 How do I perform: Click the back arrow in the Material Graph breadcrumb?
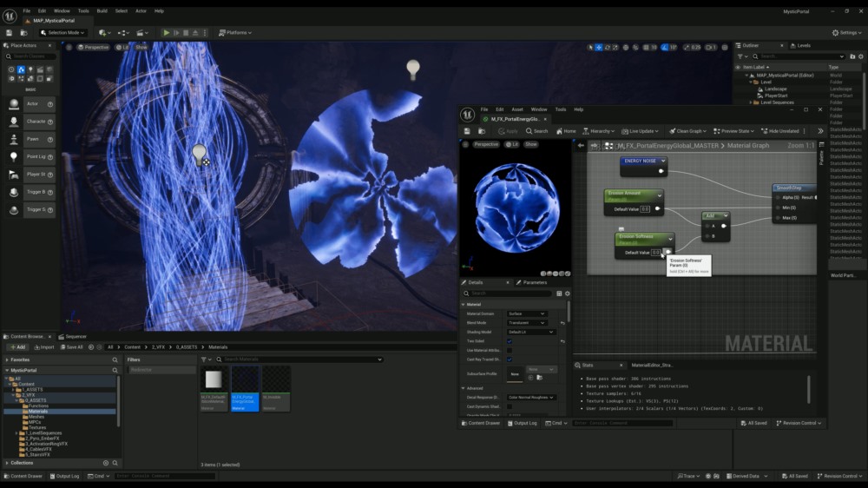click(x=581, y=146)
